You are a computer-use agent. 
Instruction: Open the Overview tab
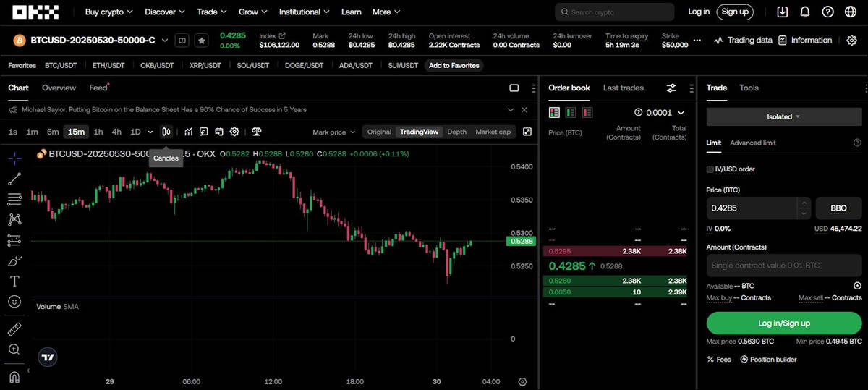(59, 88)
